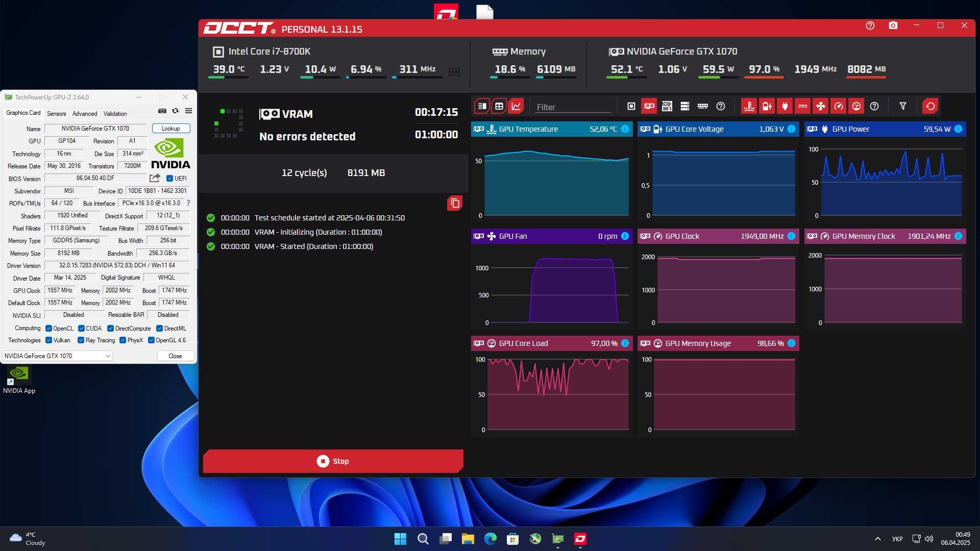Open the Windows Start menu
This screenshot has height=551, width=980.
pyautogui.click(x=400, y=539)
